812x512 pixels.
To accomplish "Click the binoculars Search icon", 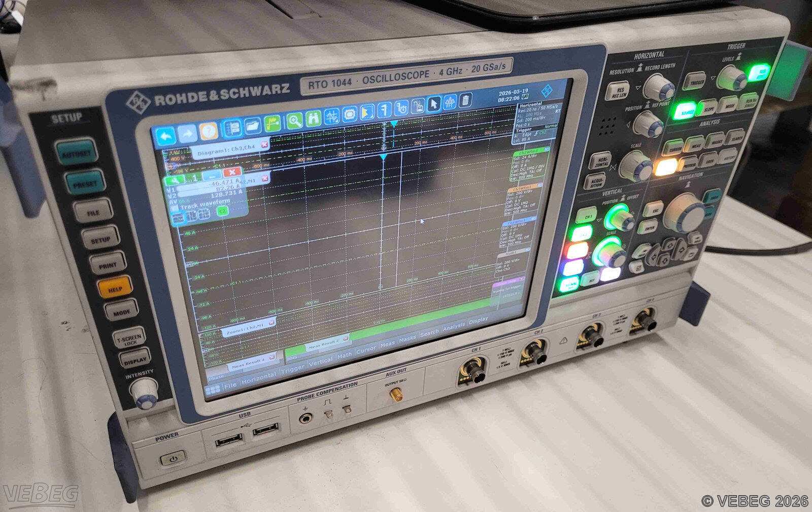I will pyautogui.click(x=314, y=119).
